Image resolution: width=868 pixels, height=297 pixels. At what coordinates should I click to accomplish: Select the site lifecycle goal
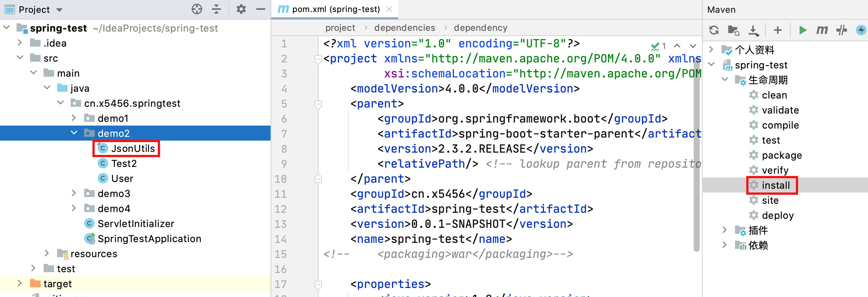pyautogui.click(x=770, y=200)
